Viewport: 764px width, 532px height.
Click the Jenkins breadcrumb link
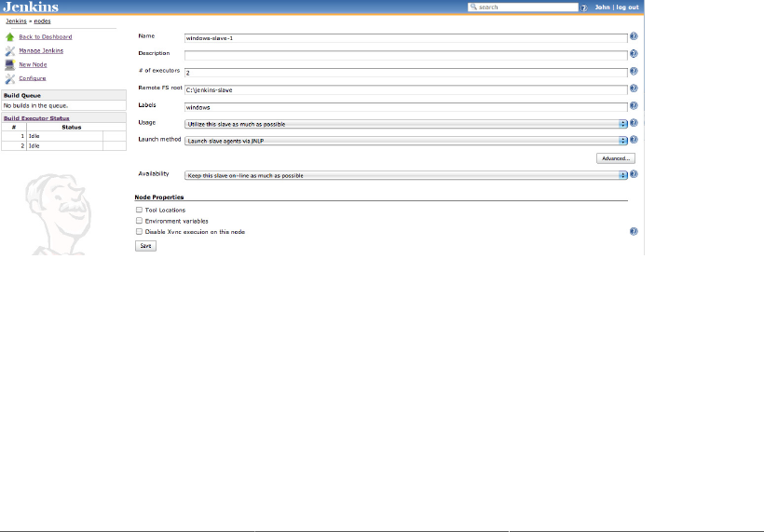(16, 21)
